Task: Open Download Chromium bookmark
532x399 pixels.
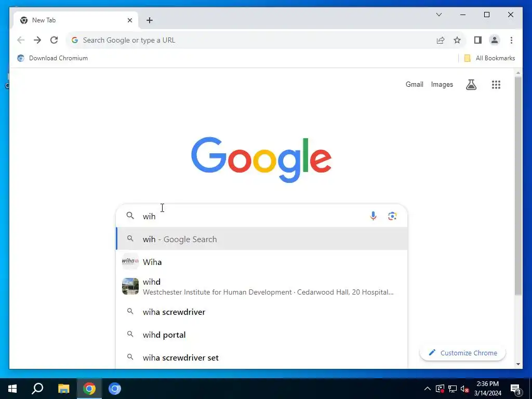Action: 52,58
